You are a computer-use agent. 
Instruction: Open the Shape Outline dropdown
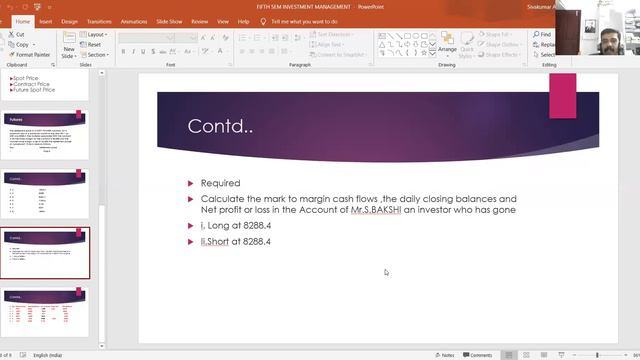coord(499,44)
